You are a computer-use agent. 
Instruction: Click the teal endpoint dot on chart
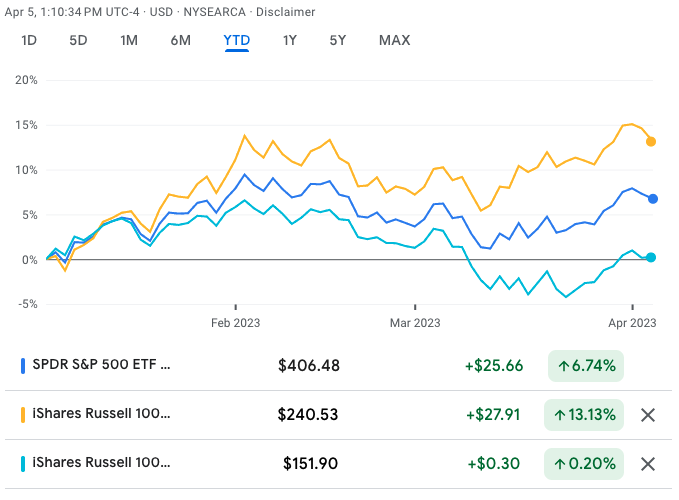(651, 258)
